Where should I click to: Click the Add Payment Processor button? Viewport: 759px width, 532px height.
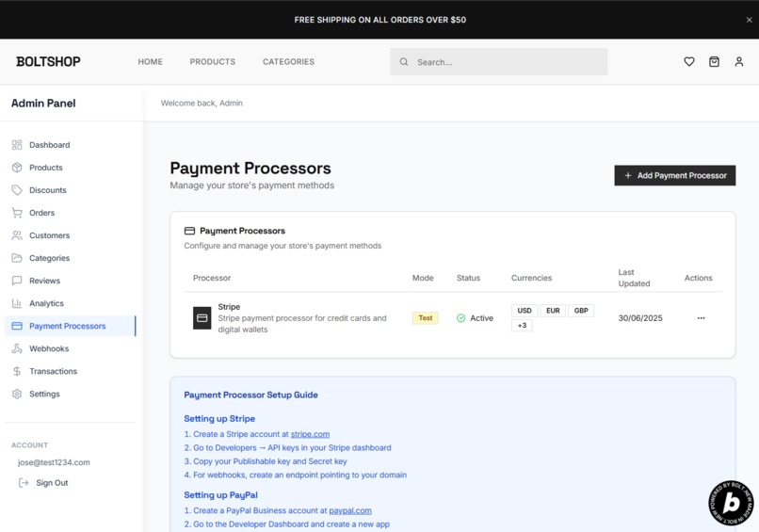(x=675, y=176)
